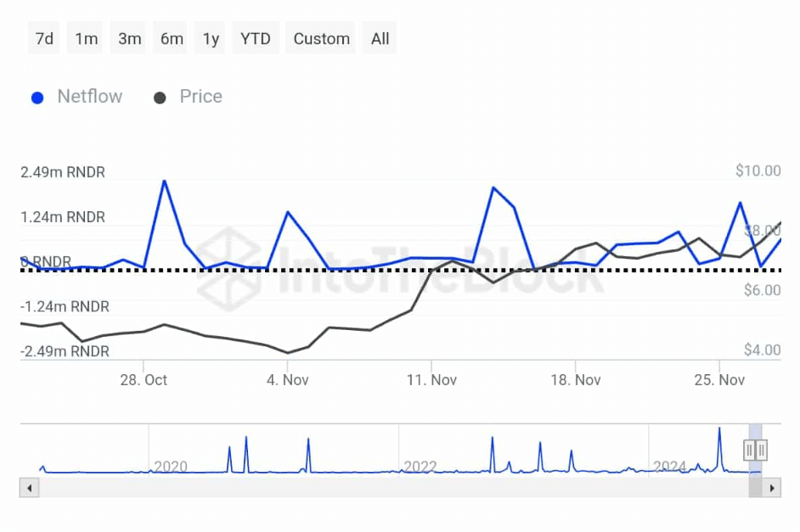Show All historical data
The width and height of the screenshot is (800, 532).
pyautogui.click(x=380, y=38)
